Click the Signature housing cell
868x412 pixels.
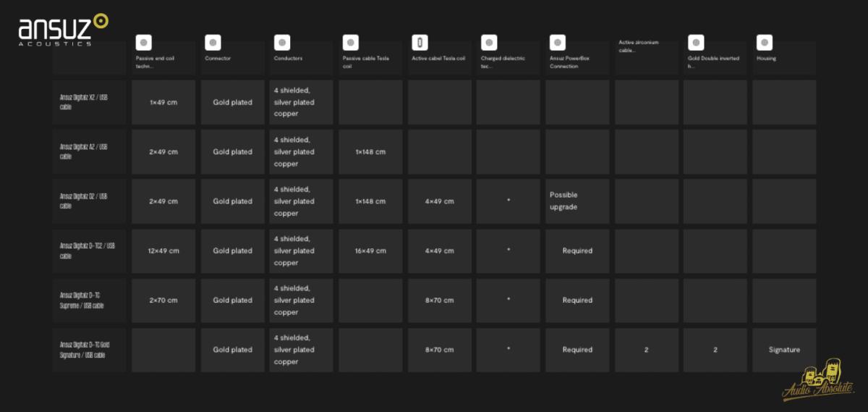tap(784, 350)
